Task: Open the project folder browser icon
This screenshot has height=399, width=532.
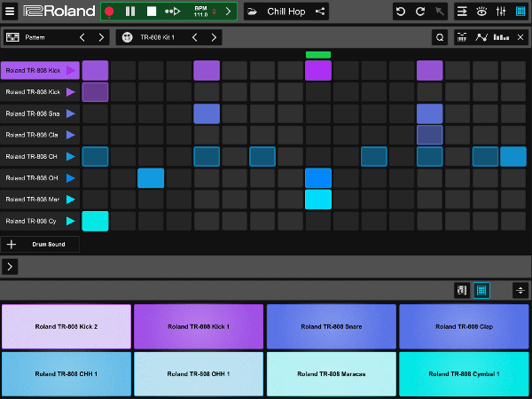Action: tap(253, 12)
